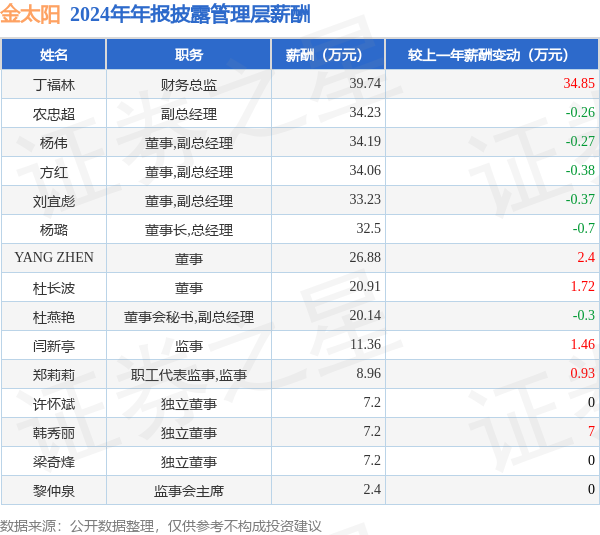Click salary value 39.74
Image resolution: width=600 pixels, height=535 pixels.
(365, 83)
